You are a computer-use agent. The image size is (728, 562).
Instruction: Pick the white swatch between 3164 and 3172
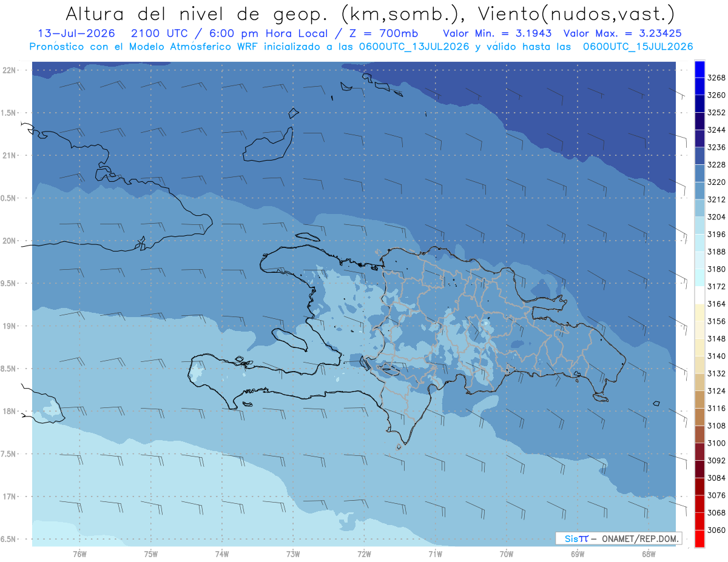tap(699, 295)
